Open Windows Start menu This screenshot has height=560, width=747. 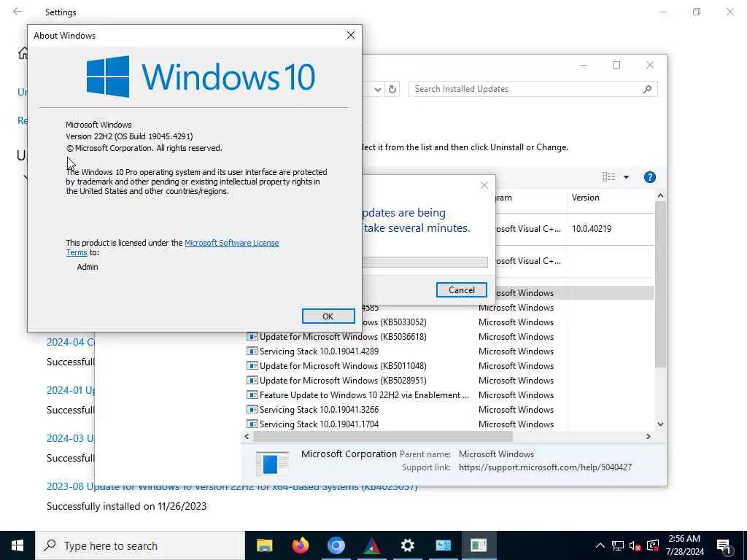(18, 545)
